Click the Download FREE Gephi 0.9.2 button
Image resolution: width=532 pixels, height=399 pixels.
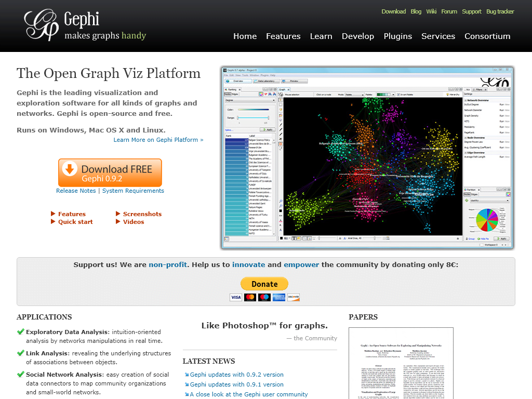pos(110,171)
